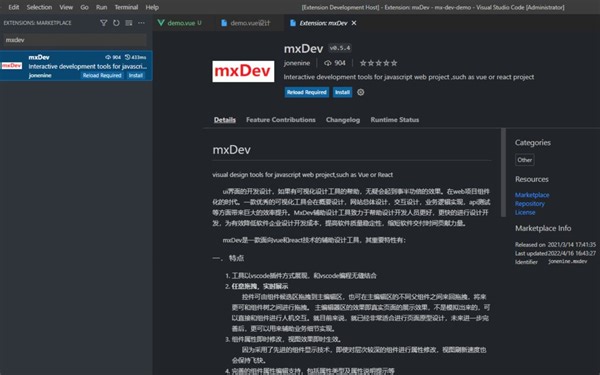600x375 pixels.
Task: Open the View menu
Action: coord(66,7)
